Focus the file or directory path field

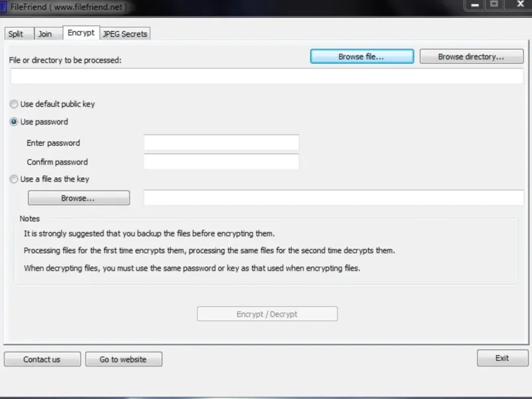pyautogui.click(x=267, y=76)
